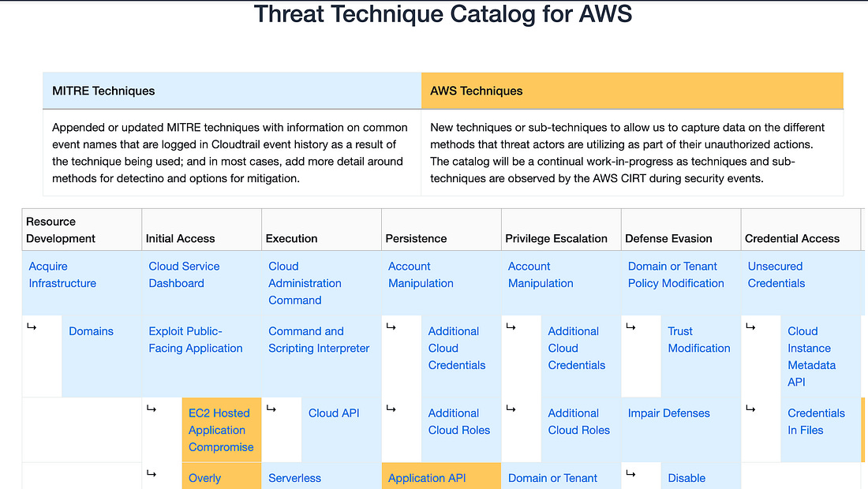This screenshot has width=868, height=489.
Task: Click the arrow beside Trust Modification
Action: pyautogui.click(x=630, y=327)
